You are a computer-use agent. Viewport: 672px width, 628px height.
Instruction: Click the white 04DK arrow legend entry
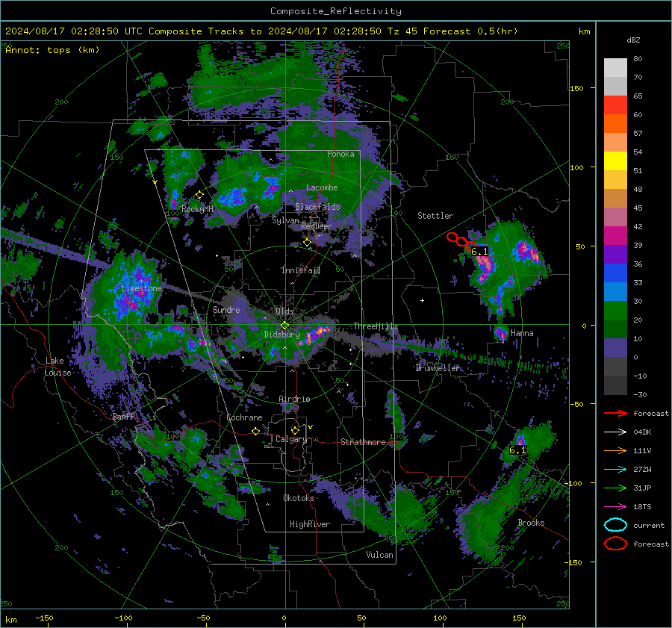point(615,432)
